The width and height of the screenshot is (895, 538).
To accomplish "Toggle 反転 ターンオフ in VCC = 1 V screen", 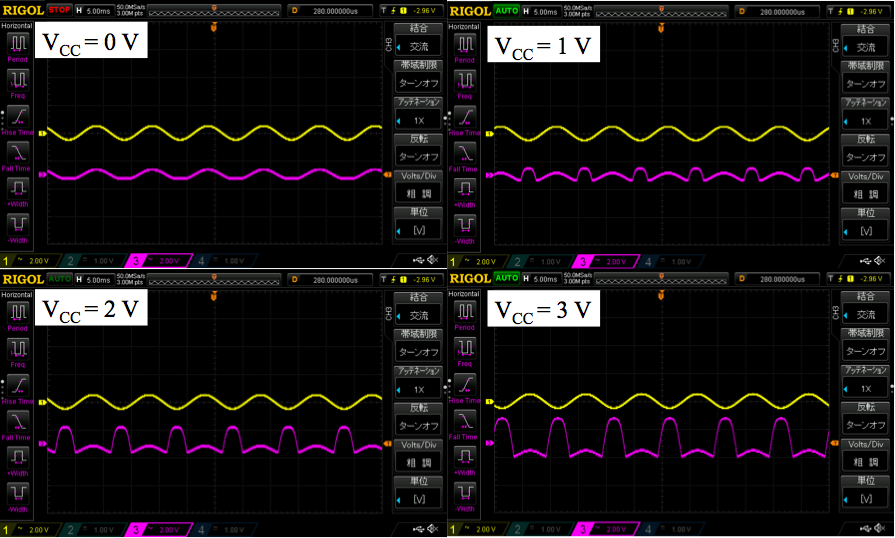I will click(865, 151).
